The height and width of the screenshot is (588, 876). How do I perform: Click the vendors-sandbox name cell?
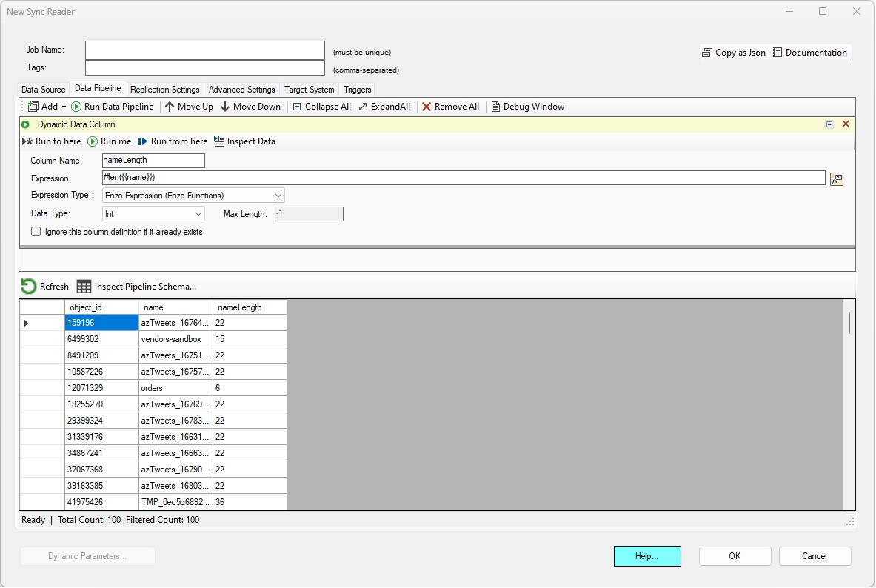(175, 339)
